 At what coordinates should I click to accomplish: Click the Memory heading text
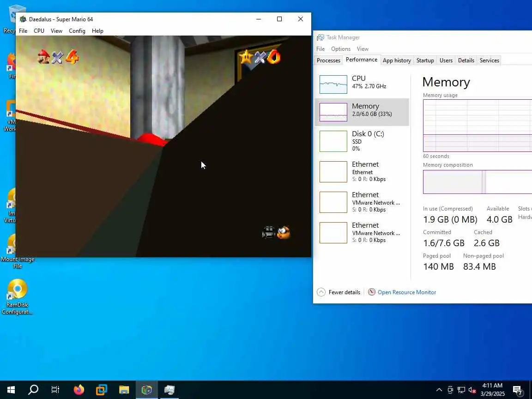(x=446, y=82)
